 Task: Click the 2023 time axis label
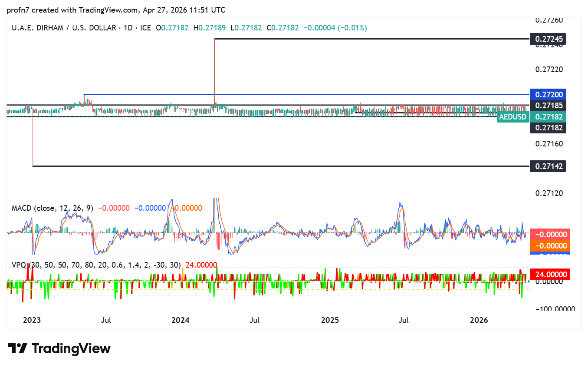pyautogui.click(x=32, y=320)
